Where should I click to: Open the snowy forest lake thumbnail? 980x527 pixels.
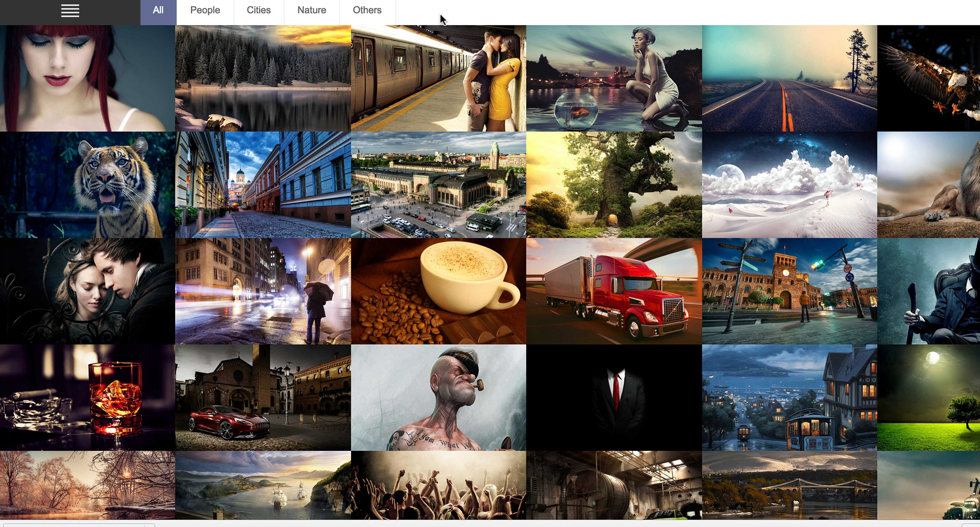[x=263, y=78]
